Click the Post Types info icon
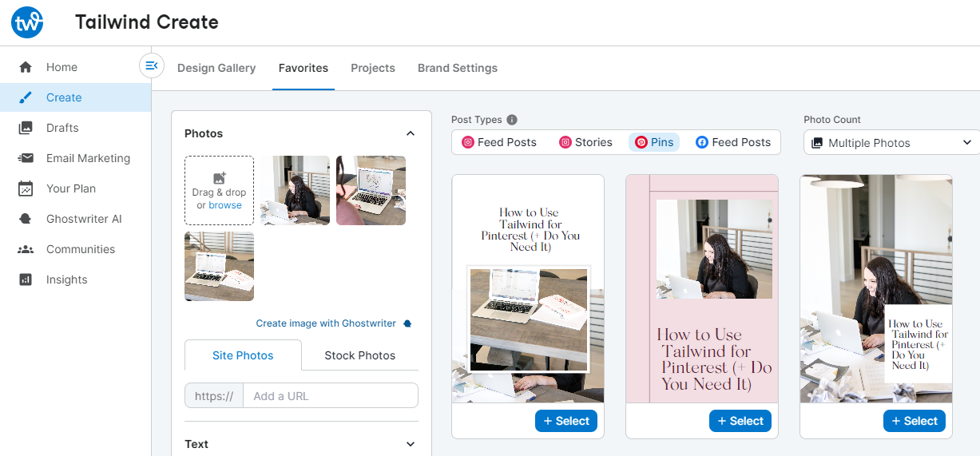The width and height of the screenshot is (980, 456). (512, 120)
